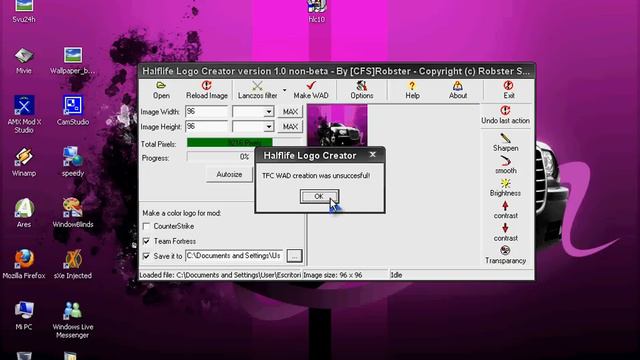This screenshot has width=640, height=360.
Task: Click the save path text field
Action: 234,256
